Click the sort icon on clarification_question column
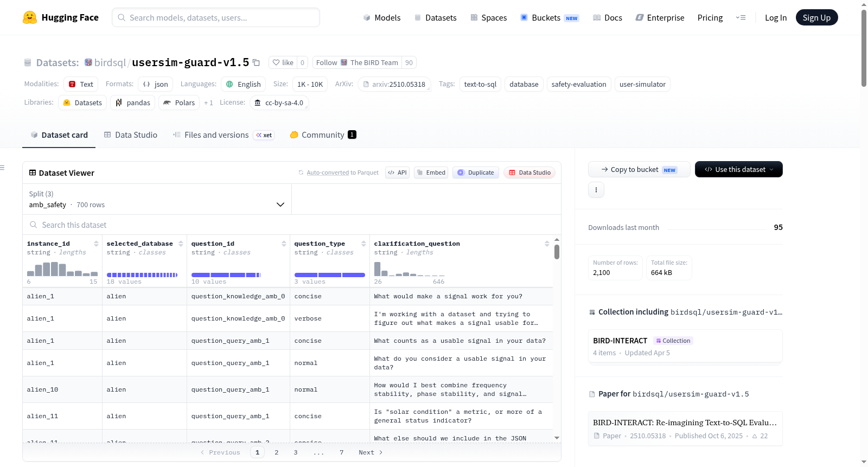This screenshot has width=868, height=467. pyautogui.click(x=547, y=244)
